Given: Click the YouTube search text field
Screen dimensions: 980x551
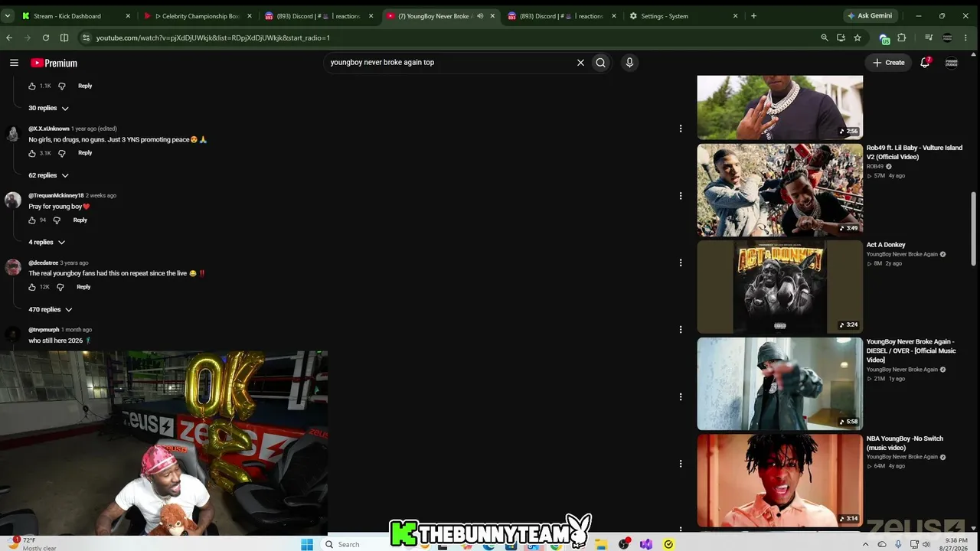Looking at the screenshot, I should pyautogui.click(x=450, y=63).
